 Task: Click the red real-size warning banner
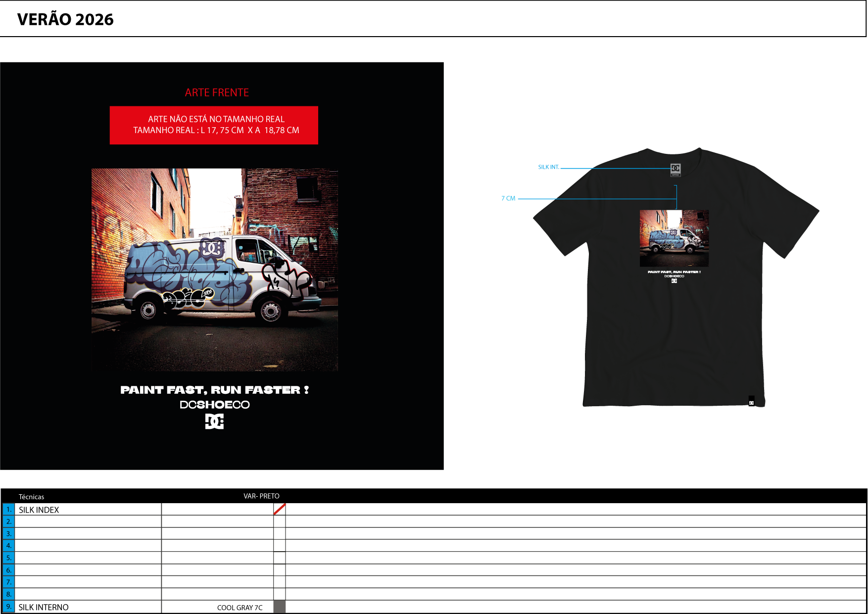pos(214,125)
